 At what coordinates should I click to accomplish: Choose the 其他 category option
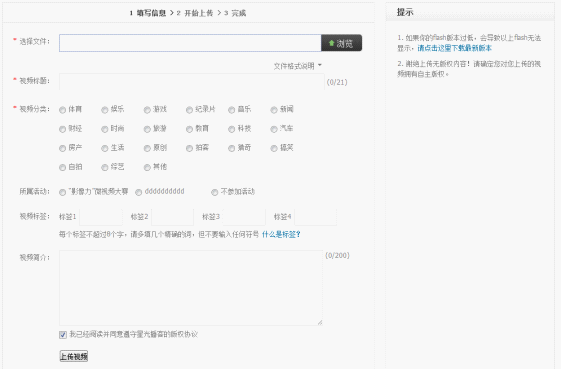coord(147,168)
